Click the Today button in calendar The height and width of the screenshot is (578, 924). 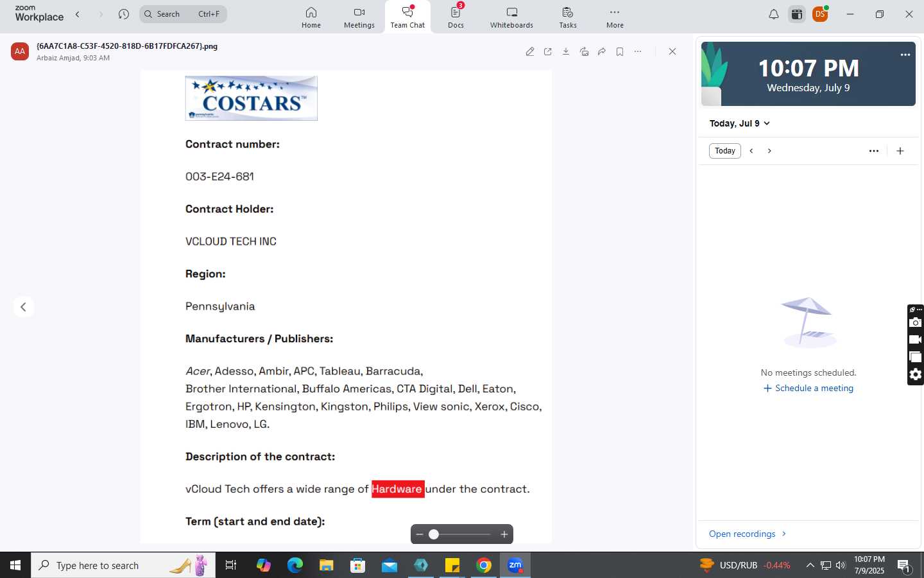pos(725,151)
